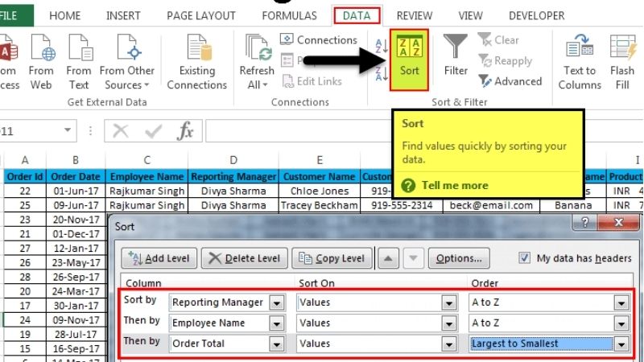Image resolution: width=644 pixels, height=362 pixels.
Task: Open Sort On dropdown for Reporting Manager row
Action: tap(449, 302)
